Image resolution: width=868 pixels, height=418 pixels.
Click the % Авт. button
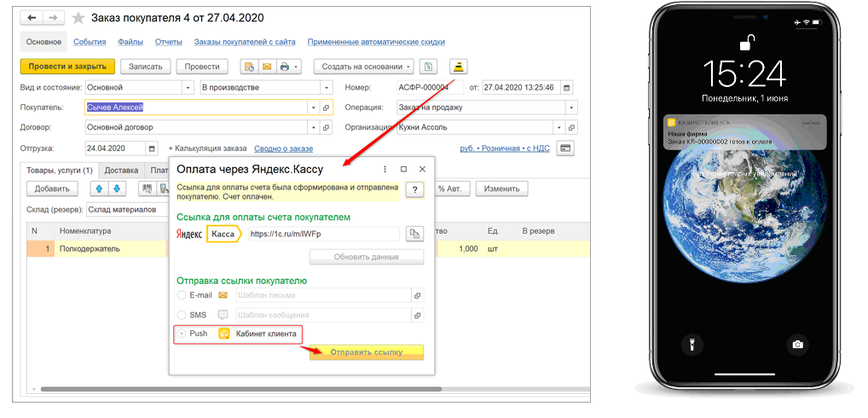[450, 189]
